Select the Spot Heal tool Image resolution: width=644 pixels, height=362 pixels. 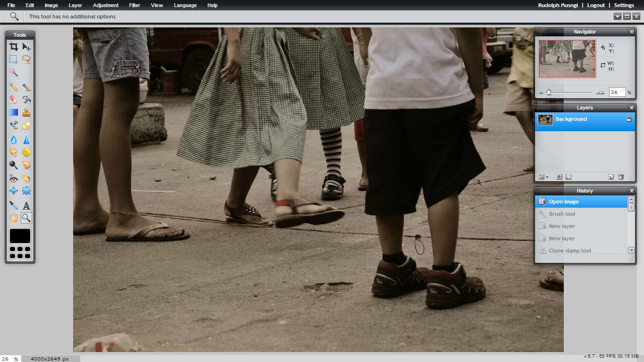[26, 178]
